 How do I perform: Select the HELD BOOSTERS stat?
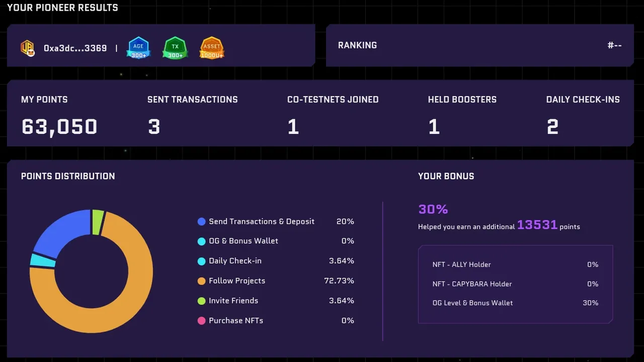tap(462, 116)
